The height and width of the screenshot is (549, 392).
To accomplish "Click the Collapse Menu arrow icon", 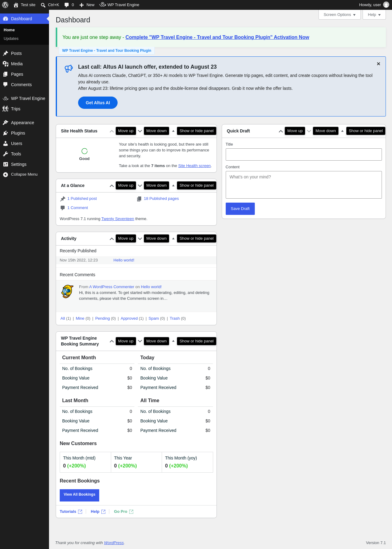I will tap(6, 174).
